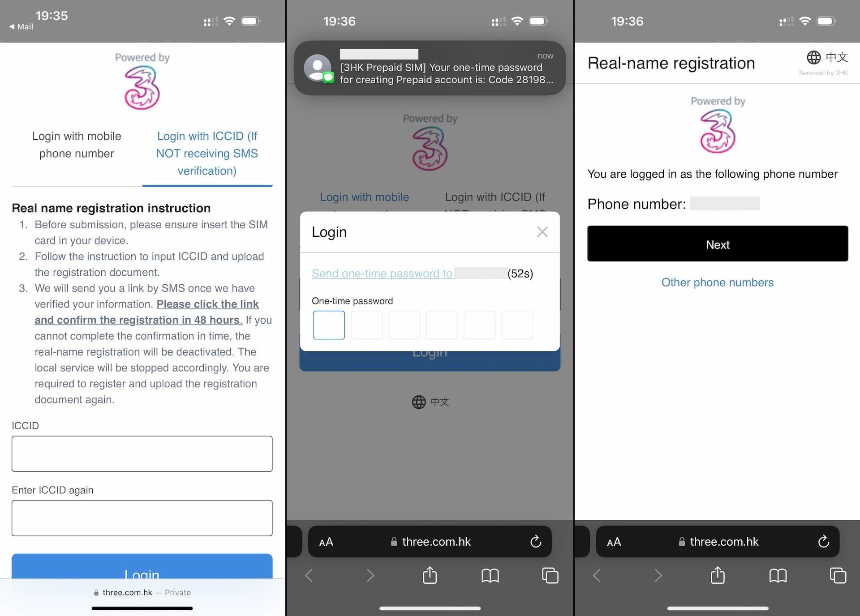Toggle 中文 language on login page
Viewport: 860px width, 616px height.
pos(430,401)
